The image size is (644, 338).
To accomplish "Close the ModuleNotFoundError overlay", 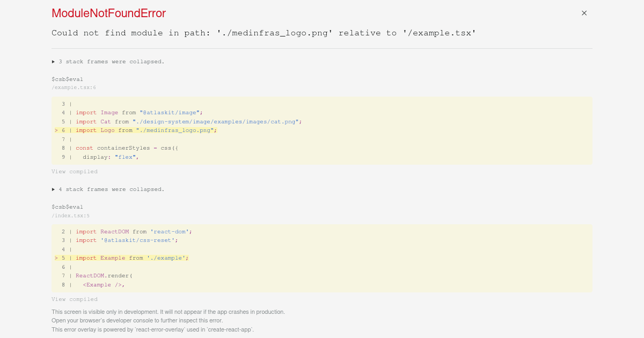I will click(584, 13).
